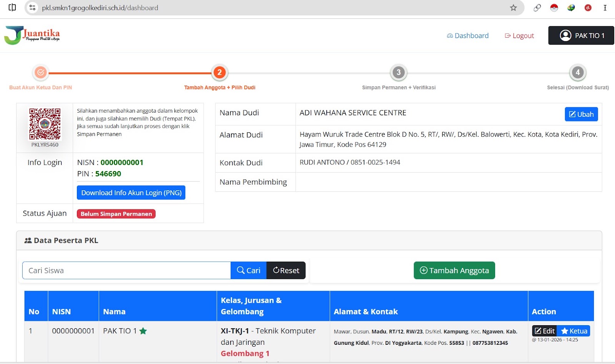Click the browser address bar URL
This screenshot has width=615, height=364.
(x=100, y=8)
